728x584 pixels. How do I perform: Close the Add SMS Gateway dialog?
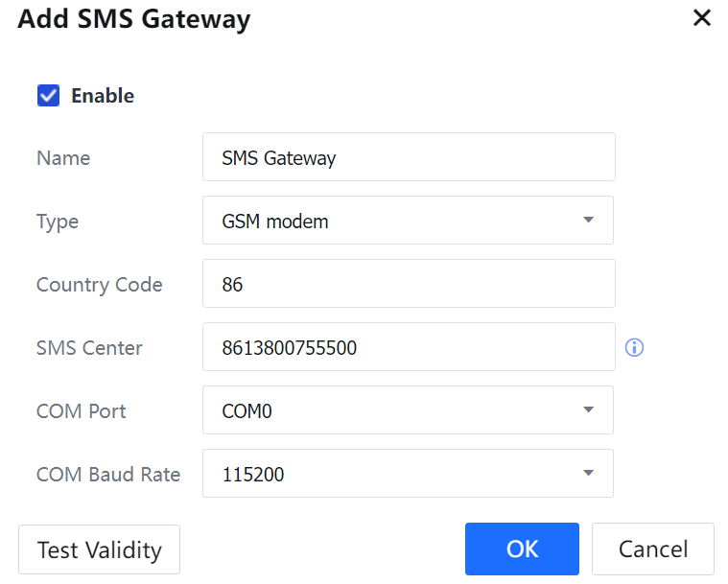(702, 18)
